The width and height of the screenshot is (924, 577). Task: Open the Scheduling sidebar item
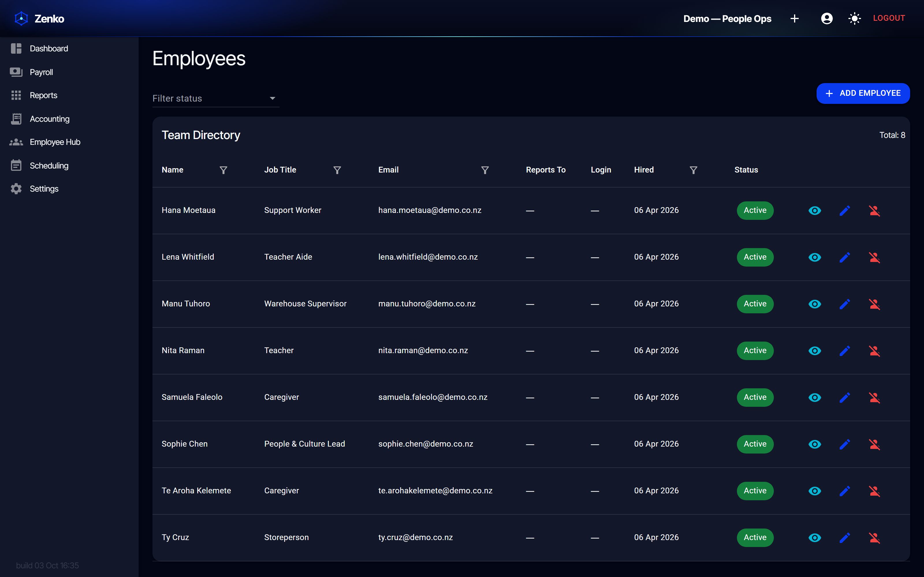(49, 166)
